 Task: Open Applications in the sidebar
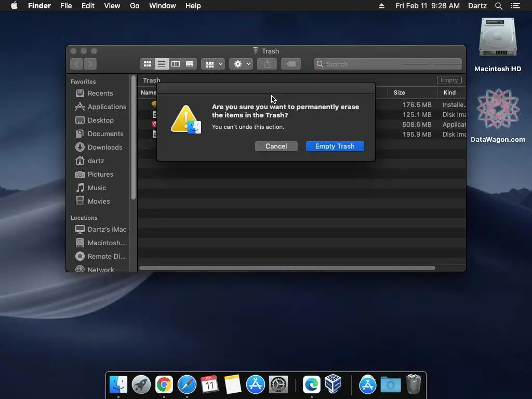coord(100,107)
